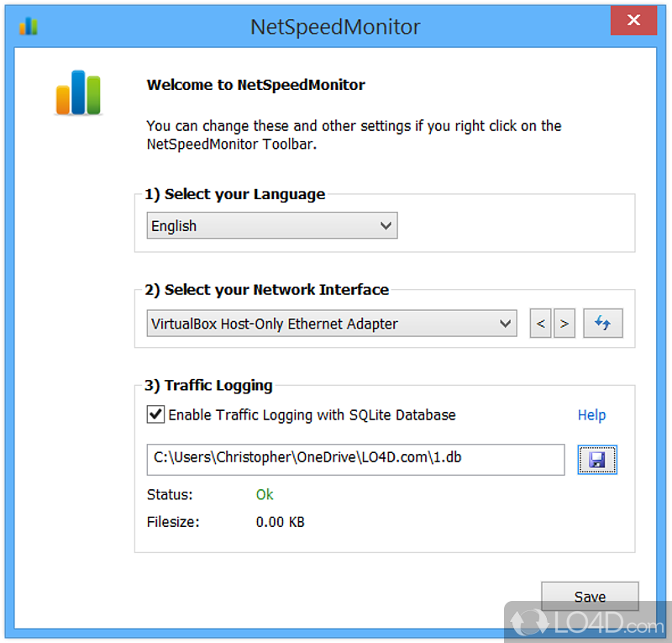The height and width of the screenshot is (643, 672).
Task: Click the Filesize: label
Action: point(173,522)
